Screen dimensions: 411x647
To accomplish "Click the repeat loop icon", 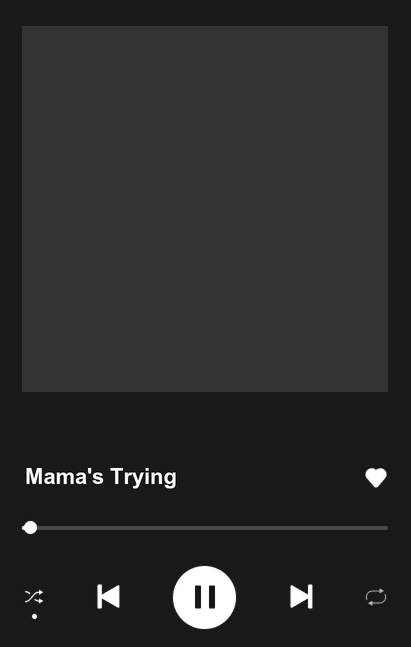I will [x=376, y=597].
